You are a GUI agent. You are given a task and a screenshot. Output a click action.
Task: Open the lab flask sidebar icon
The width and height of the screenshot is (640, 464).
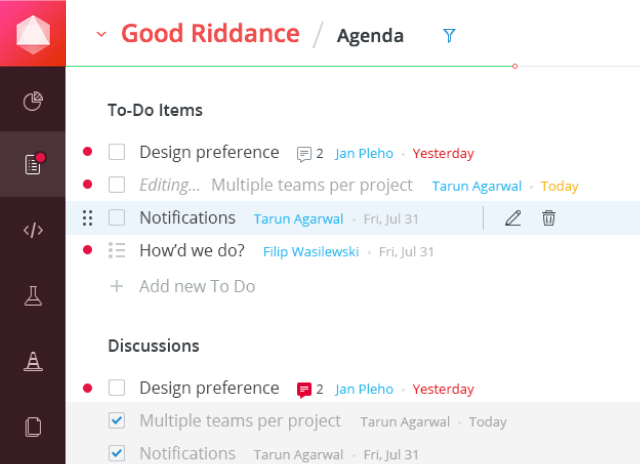33,295
